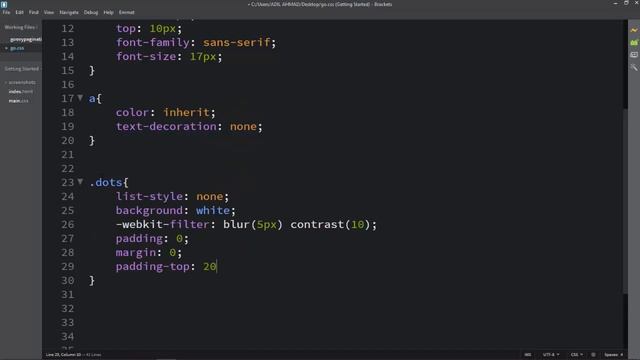Click the linting status indicator in status bar
The image size is (640, 360).
[593, 355]
